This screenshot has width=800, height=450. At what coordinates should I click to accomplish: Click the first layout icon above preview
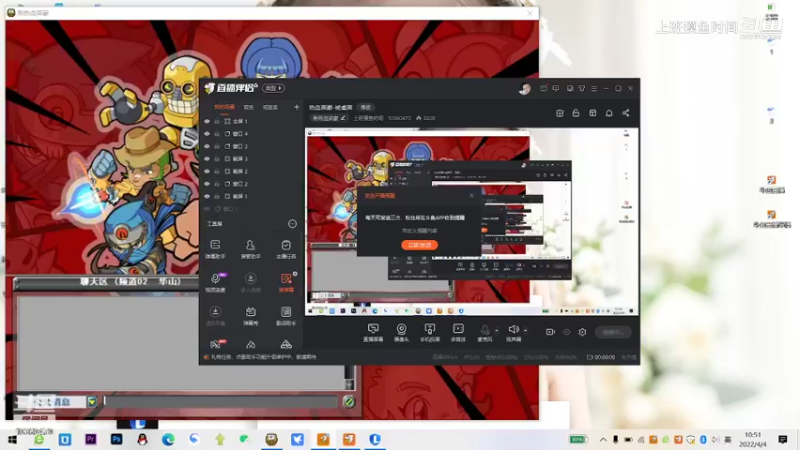[560, 113]
